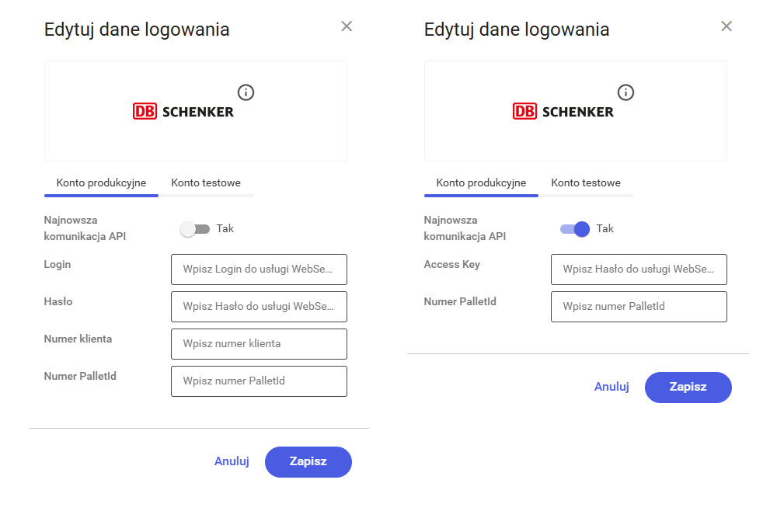This screenshot has width=777, height=532.
Task: Select Konto produkcyjne tab in right dialog
Action: [481, 183]
